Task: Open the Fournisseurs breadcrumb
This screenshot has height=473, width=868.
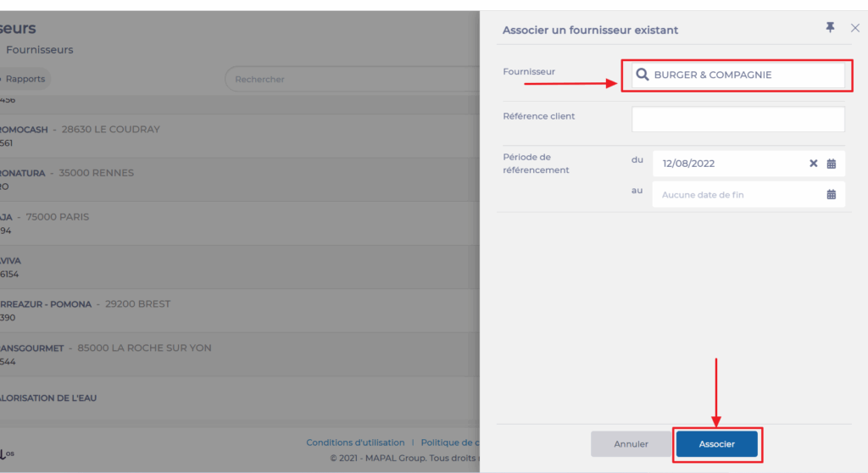Action: [39, 50]
